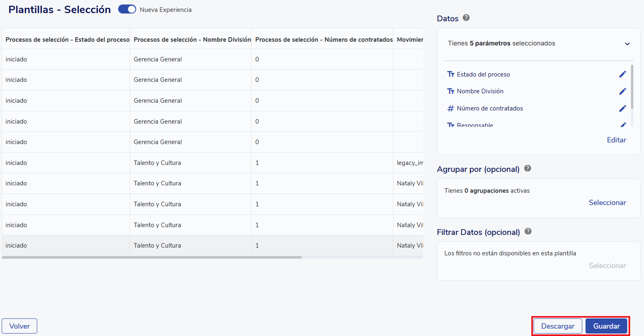Viewport: 644px width, 336px height.
Task: Click the edit pencil for Estado del proceso
Action: (x=622, y=74)
